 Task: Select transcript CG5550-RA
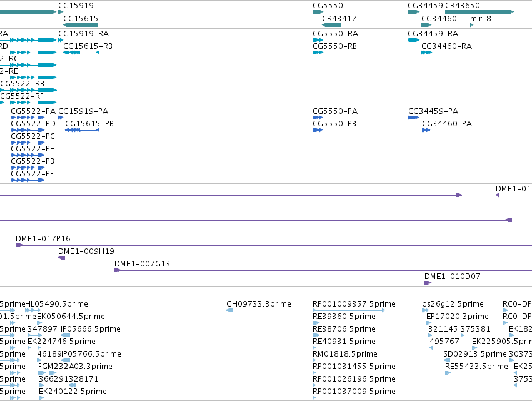(x=336, y=34)
